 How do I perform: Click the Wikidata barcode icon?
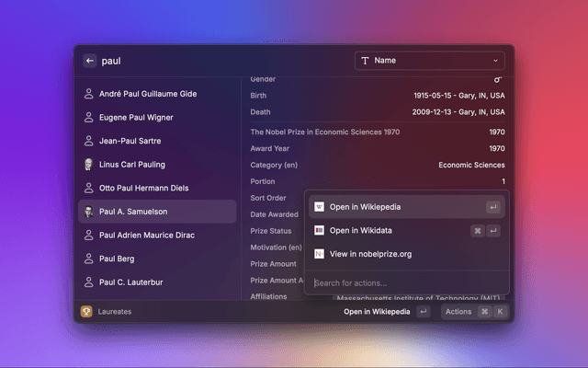pyautogui.click(x=319, y=230)
